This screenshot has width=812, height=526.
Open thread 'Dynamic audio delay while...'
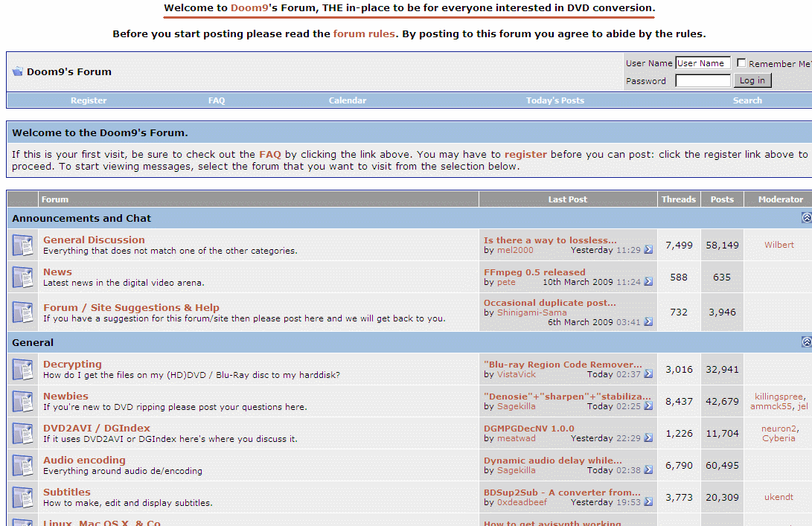(x=553, y=461)
